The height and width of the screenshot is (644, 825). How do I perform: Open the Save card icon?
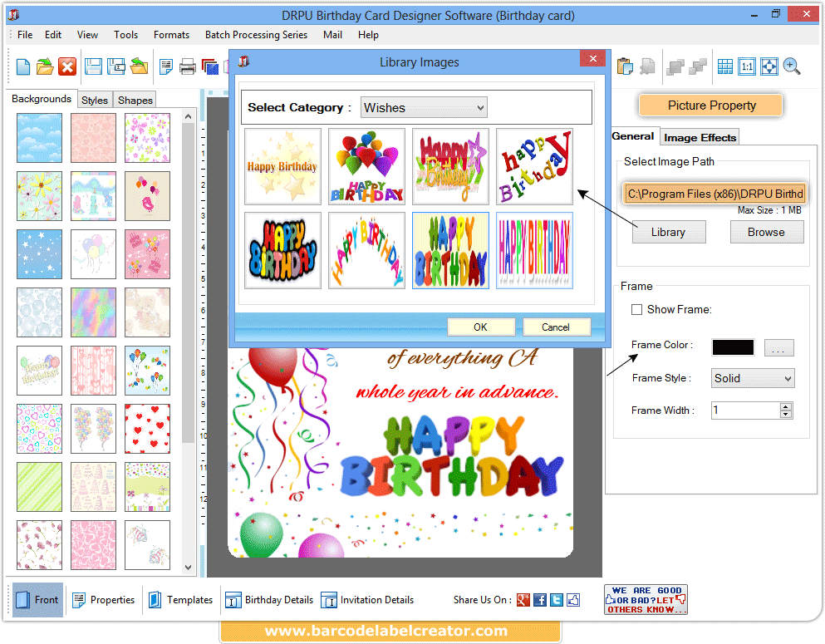[93, 66]
